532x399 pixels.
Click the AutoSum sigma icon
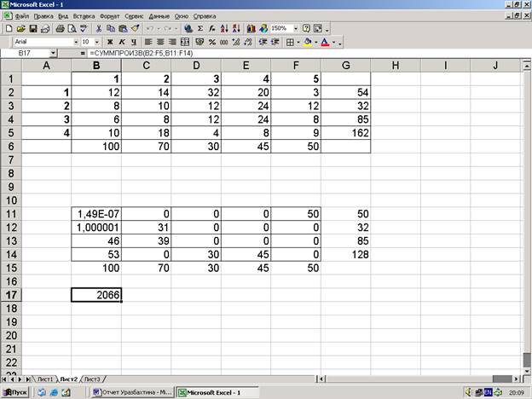pos(200,29)
